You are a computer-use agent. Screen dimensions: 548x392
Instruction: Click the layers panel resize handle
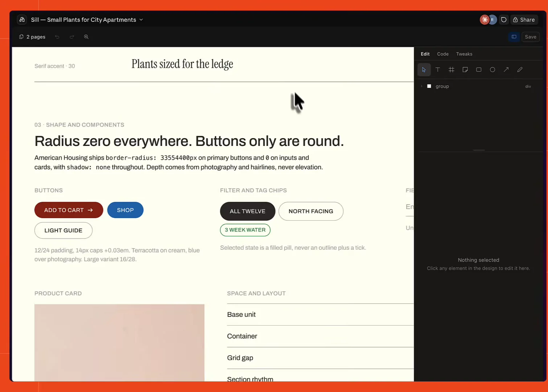click(479, 150)
